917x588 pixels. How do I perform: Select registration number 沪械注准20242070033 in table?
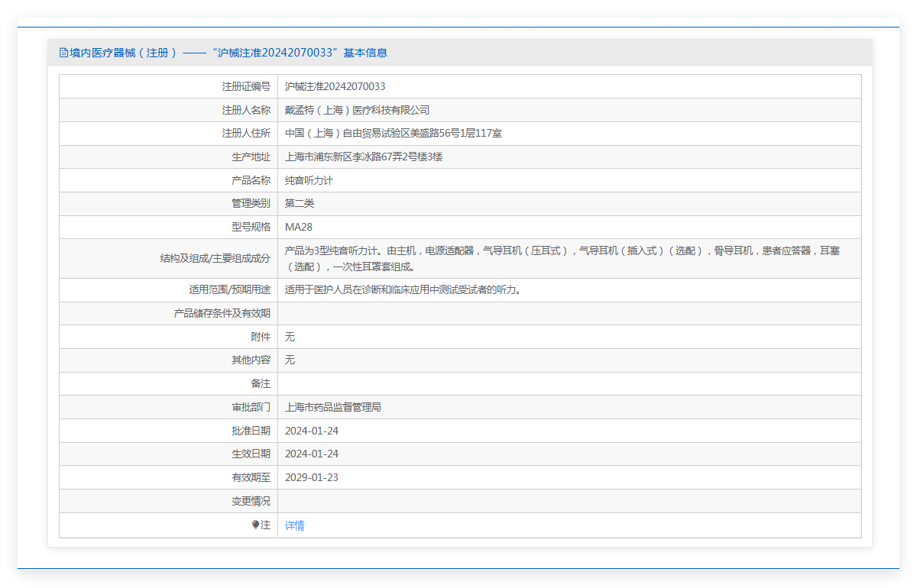point(335,86)
